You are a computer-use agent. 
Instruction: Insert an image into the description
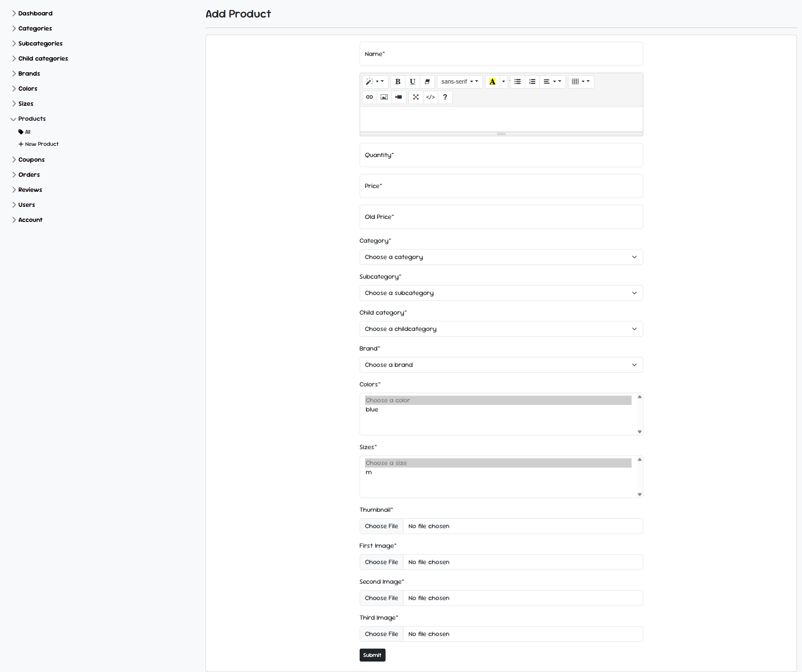click(384, 97)
